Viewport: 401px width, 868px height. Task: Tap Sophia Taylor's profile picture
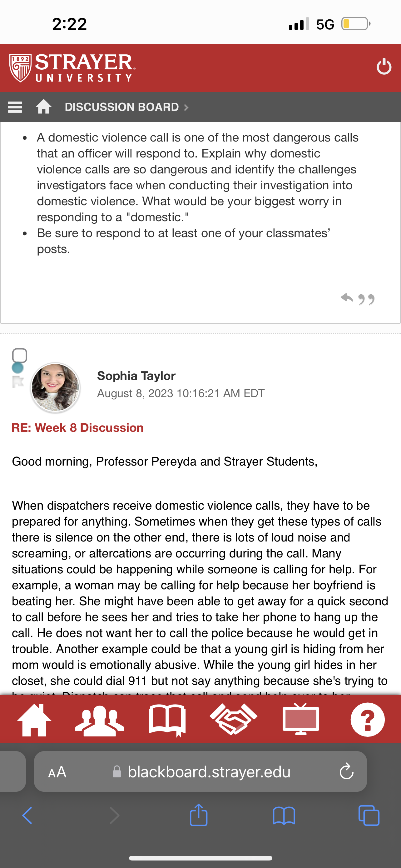pyautogui.click(x=55, y=387)
